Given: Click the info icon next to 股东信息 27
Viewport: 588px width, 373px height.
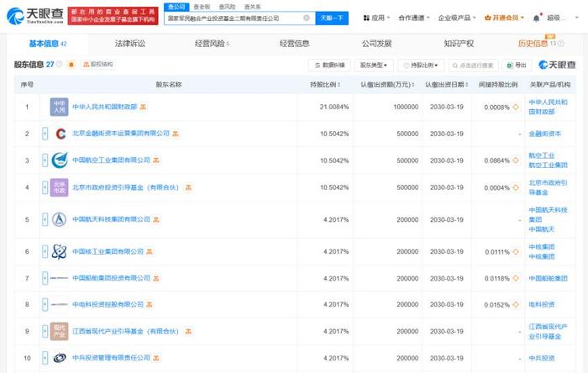Looking at the screenshot, I should pyautogui.click(x=60, y=65).
